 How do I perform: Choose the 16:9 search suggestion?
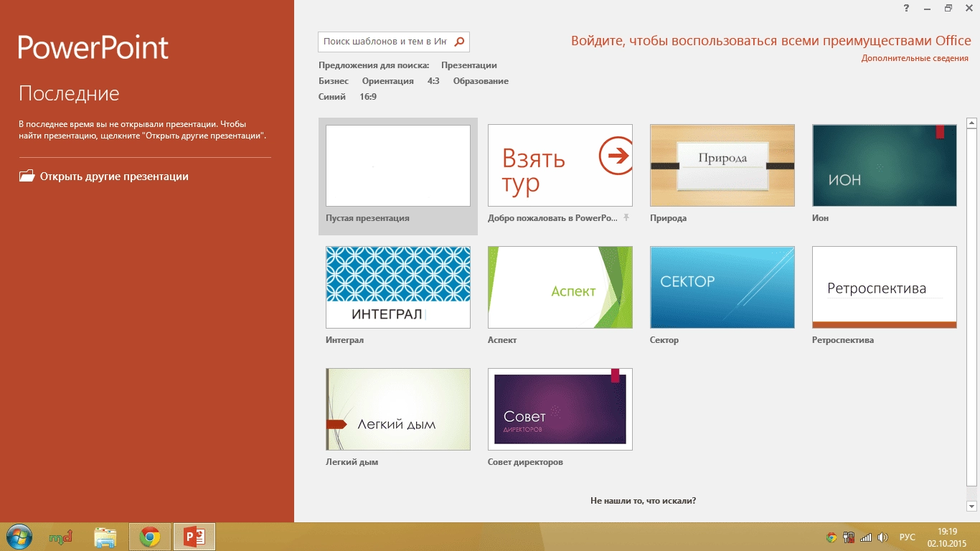click(x=368, y=97)
